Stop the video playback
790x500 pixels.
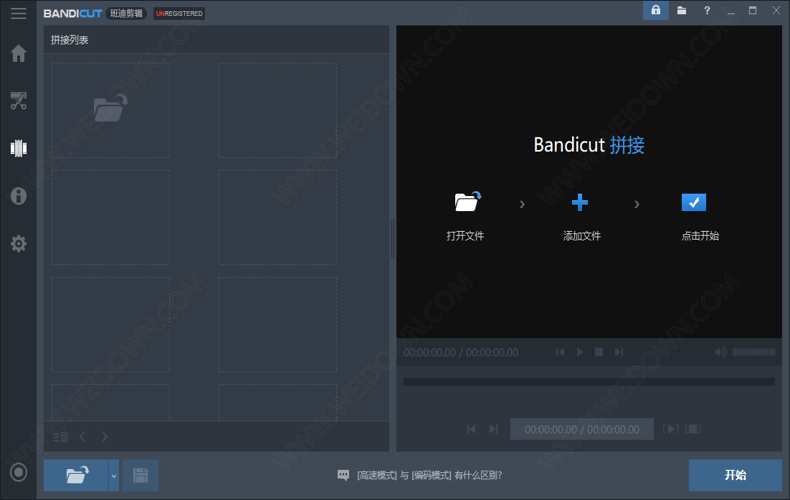[599, 352]
